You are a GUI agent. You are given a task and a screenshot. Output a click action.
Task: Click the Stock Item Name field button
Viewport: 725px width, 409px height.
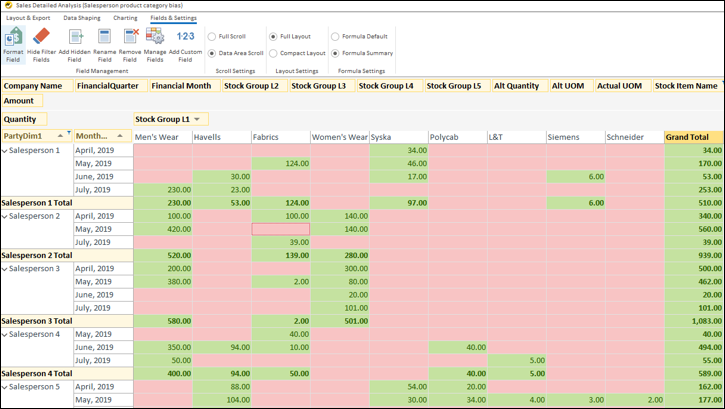[687, 86]
